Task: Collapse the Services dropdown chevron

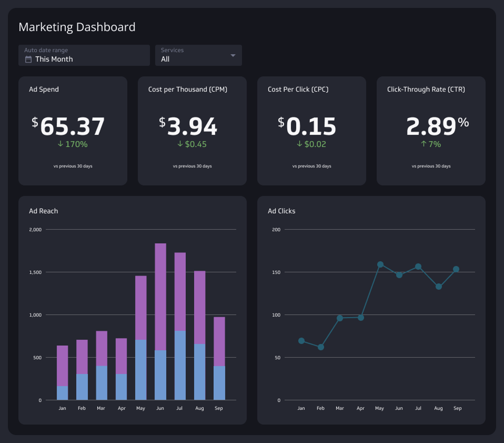Action: point(233,55)
